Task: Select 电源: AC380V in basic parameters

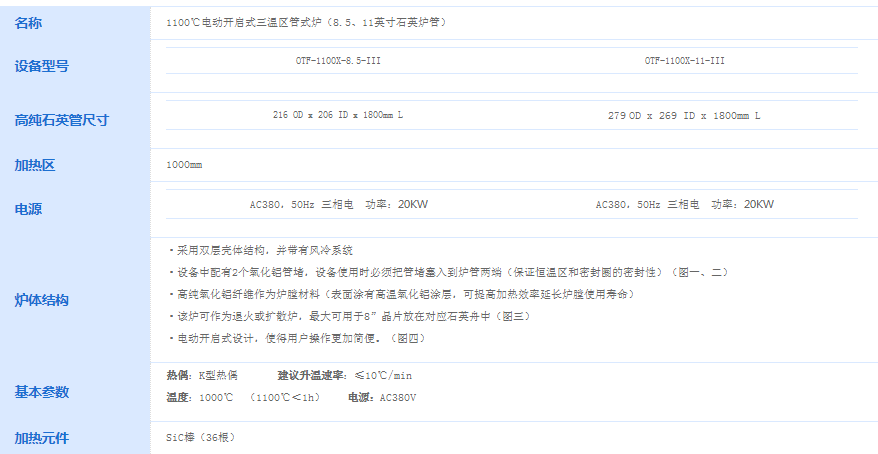Action: (x=382, y=398)
